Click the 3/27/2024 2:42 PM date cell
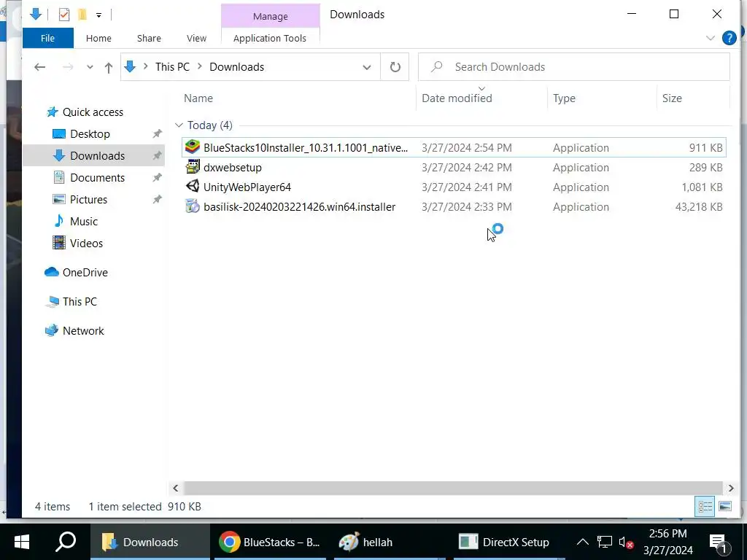 466,168
